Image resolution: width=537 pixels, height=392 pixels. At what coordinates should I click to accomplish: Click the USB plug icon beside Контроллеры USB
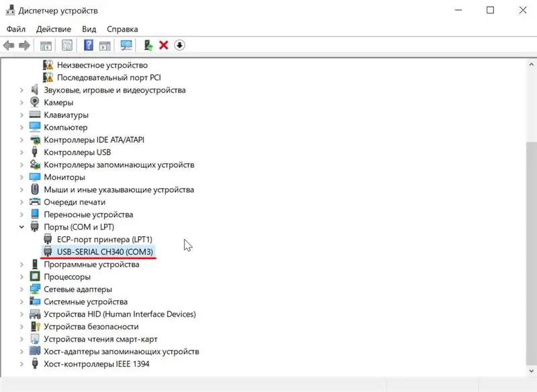tap(35, 152)
